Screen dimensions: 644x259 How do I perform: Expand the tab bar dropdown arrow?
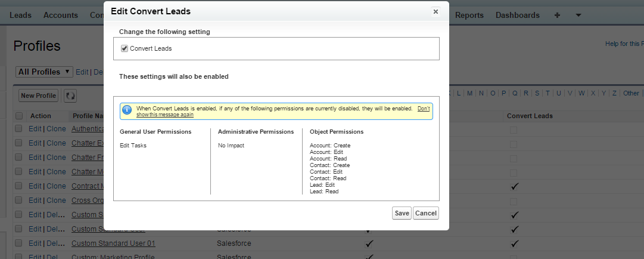click(578, 15)
